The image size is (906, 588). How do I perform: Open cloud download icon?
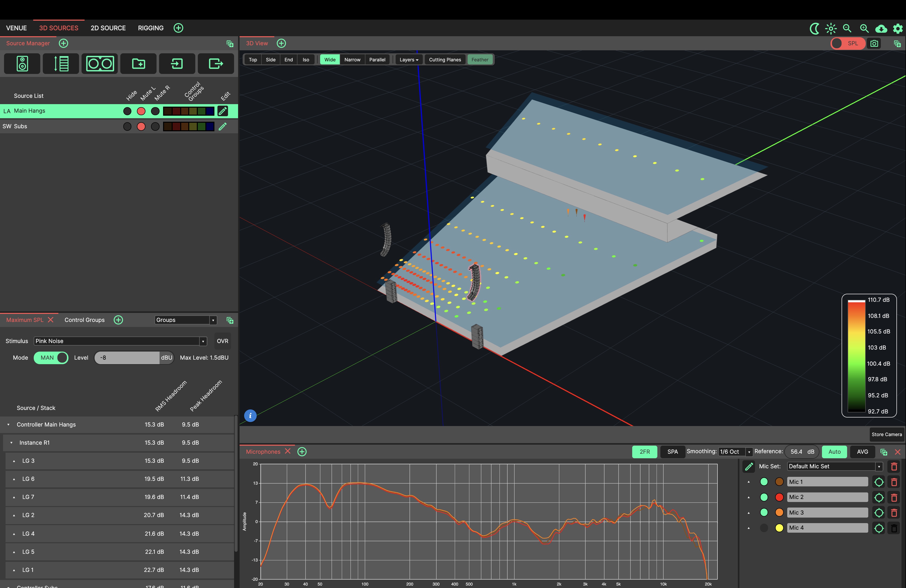coord(881,28)
